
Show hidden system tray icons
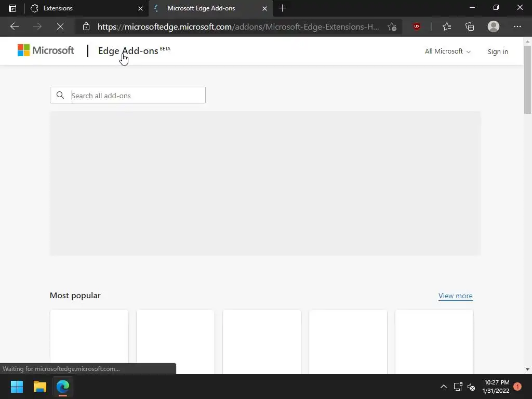coord(444,387)
